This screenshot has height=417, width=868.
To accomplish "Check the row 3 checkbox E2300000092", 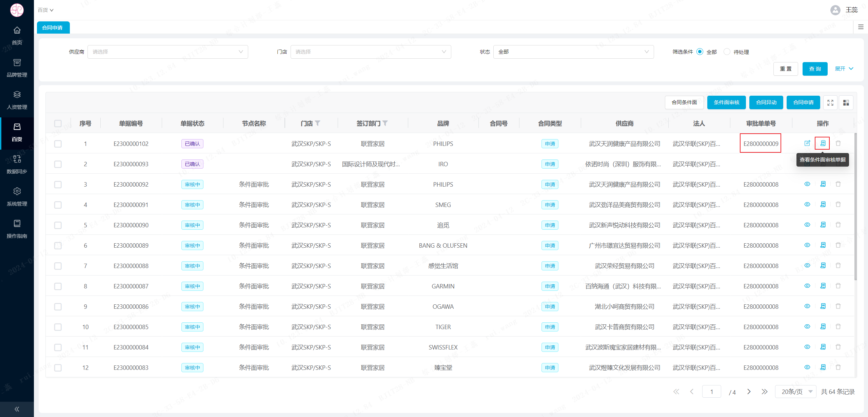I will [x=58, y=185].
